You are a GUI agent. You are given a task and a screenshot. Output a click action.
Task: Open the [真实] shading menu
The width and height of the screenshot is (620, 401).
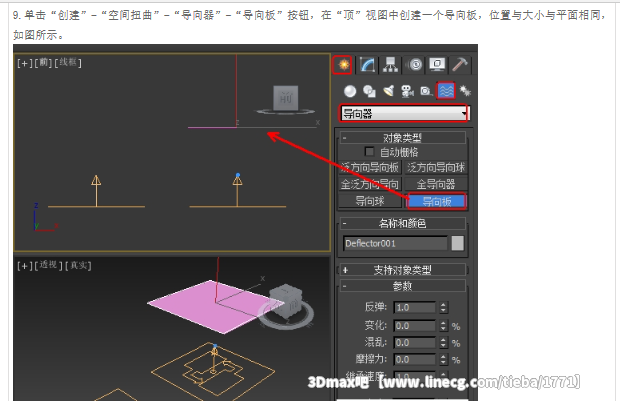coord(78,265)
